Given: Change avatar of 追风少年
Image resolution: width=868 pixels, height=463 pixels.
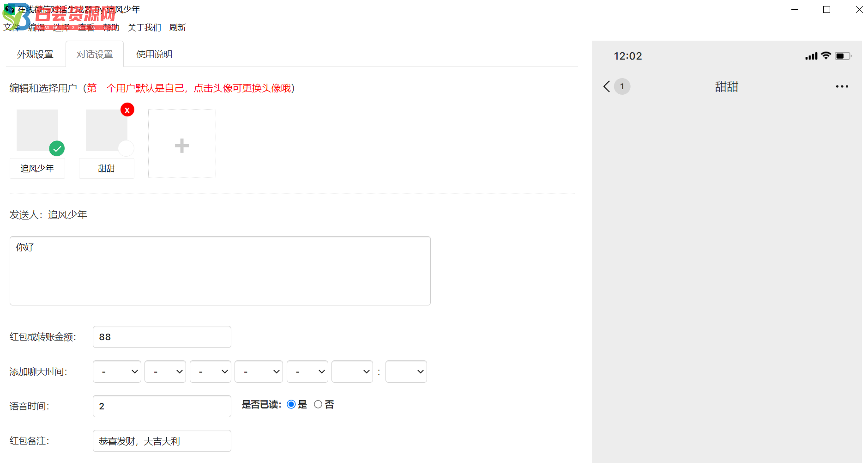Looking at the screenshot, I should [x=37, y=130].
